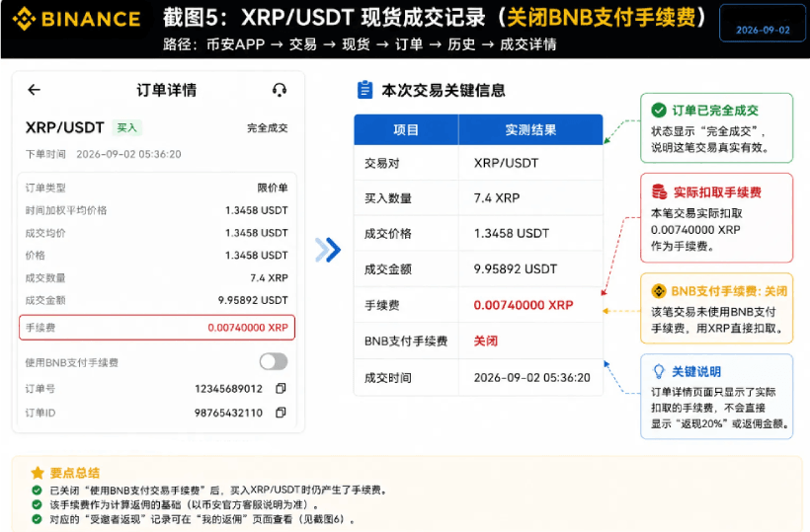The image size is (810, 532).
Task: Click the 下单时间 2026-09-02 05:36:20 text
Action: point(104,154)
